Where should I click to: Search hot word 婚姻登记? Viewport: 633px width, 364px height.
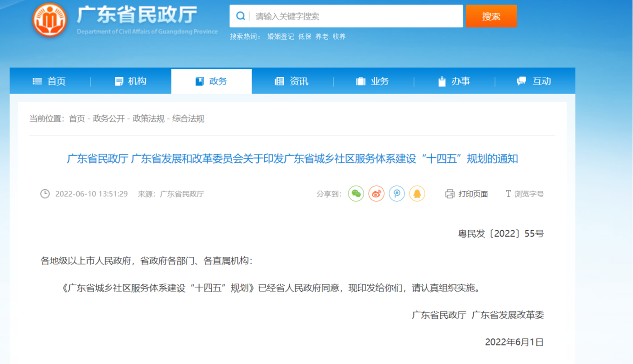(281, 37)
